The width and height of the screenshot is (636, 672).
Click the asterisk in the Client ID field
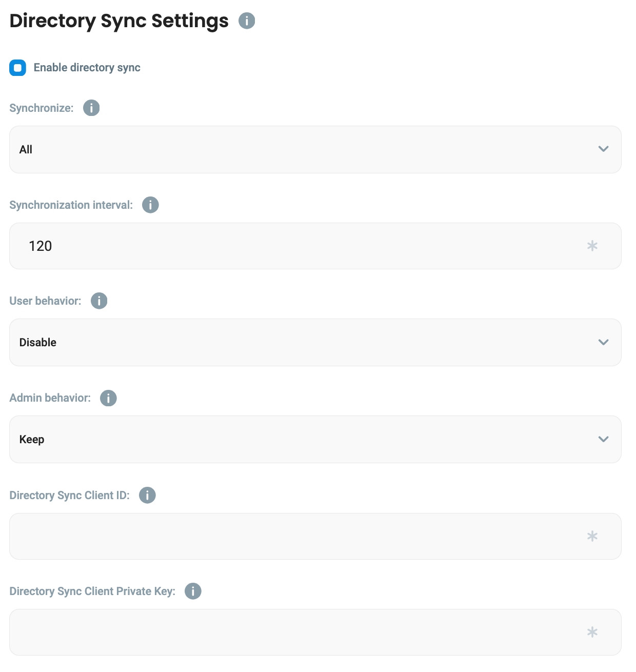[x=592, y=537]
